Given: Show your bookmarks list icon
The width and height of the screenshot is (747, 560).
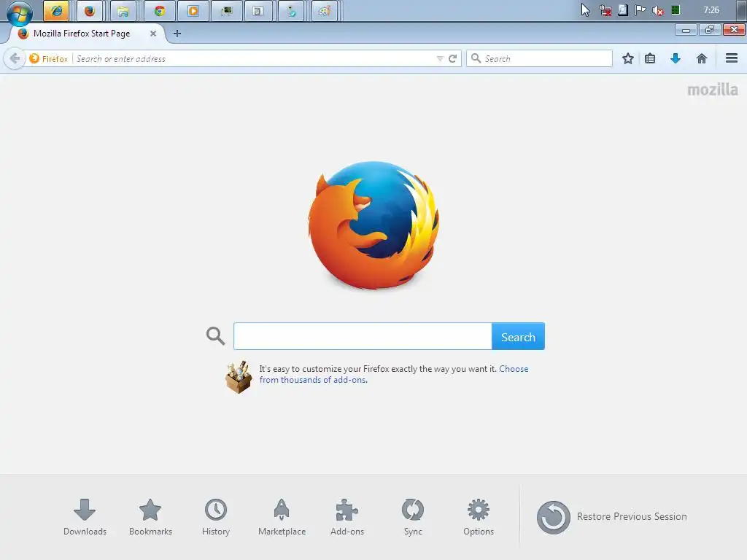Looking at the screenshot, I should point(650,58).
